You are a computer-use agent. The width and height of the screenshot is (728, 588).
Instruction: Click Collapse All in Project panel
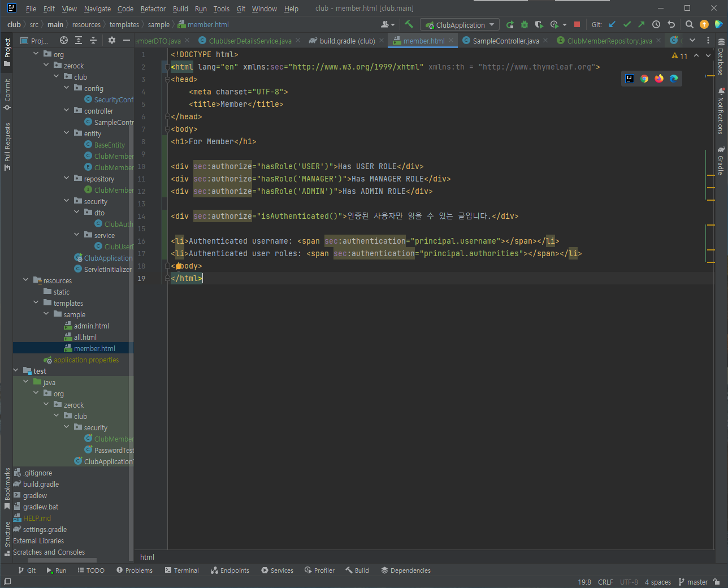93,40
